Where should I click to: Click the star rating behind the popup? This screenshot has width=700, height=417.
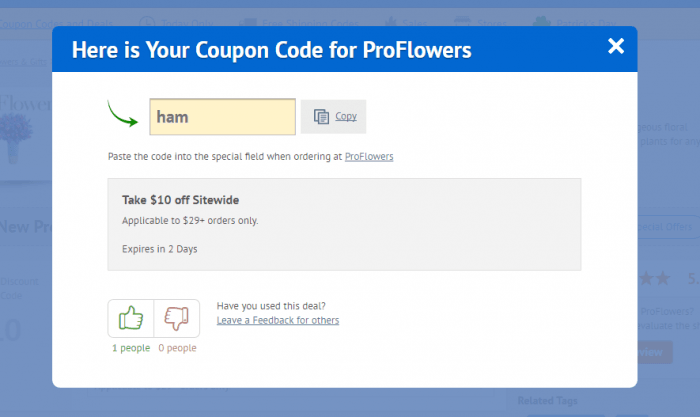click(x=654, y=279)
